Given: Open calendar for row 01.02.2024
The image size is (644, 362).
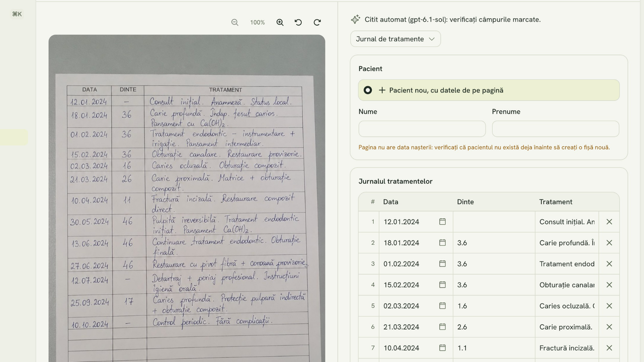Looking at the screenshot, I should (x=442, y=264).
